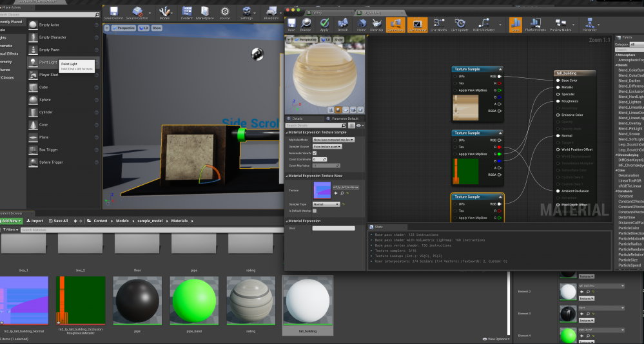Click Save icon in material editor toolbar
Image resolution: width=644 pixels, height=344 pixels.
(x=291, y=24)
